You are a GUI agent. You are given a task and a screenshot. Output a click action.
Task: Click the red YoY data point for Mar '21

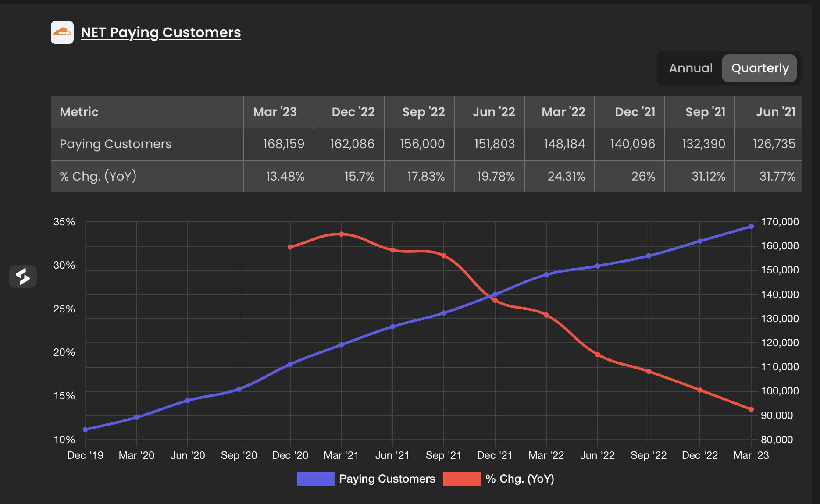[342, 234]
